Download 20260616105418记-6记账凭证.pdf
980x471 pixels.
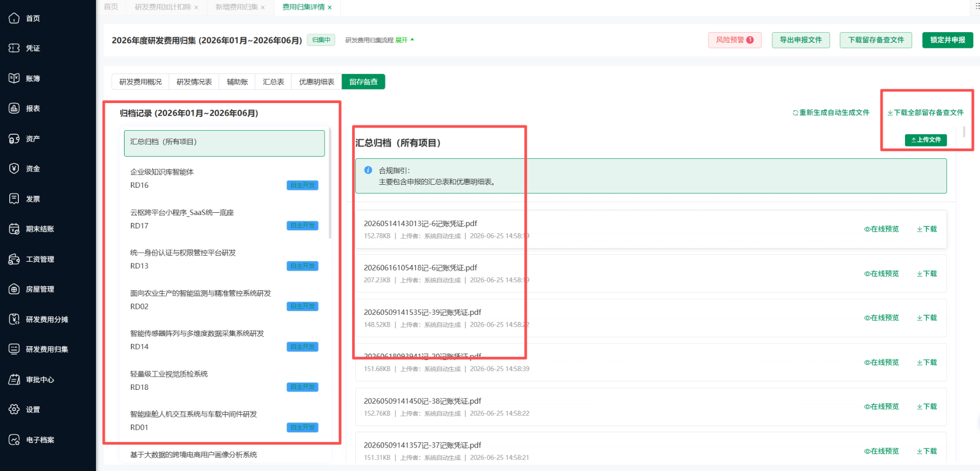(x=926, y=274)
